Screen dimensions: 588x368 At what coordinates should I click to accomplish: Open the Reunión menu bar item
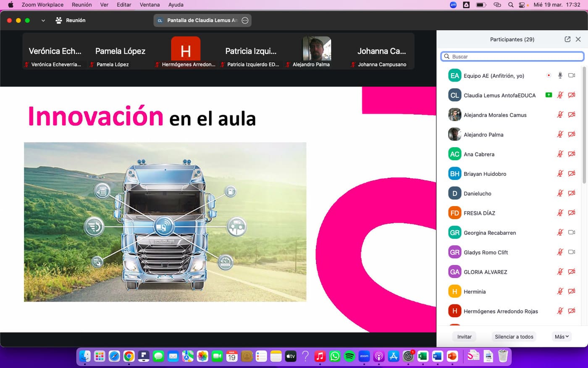pos(81,5)
